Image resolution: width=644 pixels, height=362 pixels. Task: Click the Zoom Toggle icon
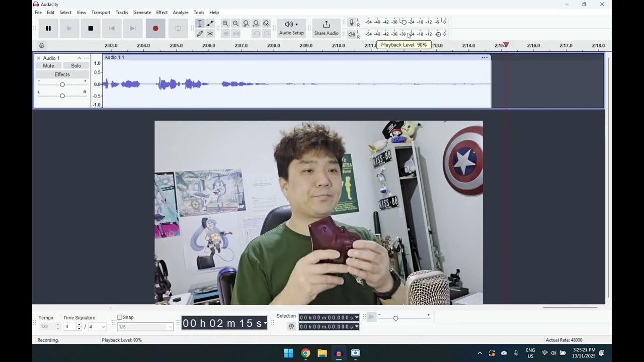tap(266, 24)
